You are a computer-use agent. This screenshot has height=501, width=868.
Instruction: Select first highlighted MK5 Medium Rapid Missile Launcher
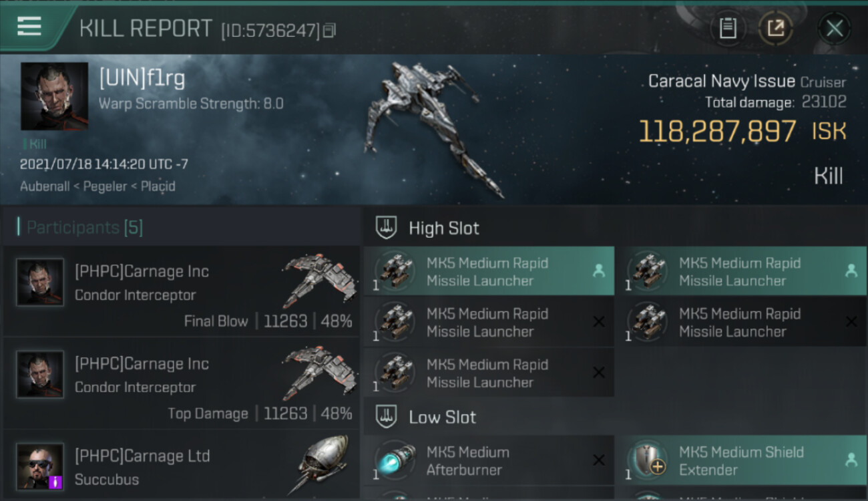click(x=489, y=271)
